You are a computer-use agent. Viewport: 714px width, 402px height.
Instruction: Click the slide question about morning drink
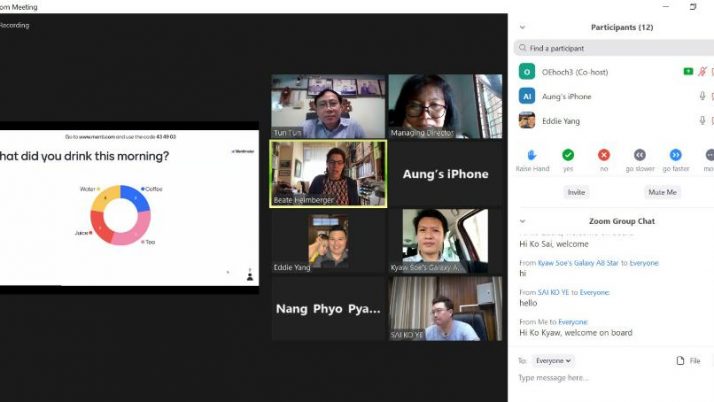[85, 156]
